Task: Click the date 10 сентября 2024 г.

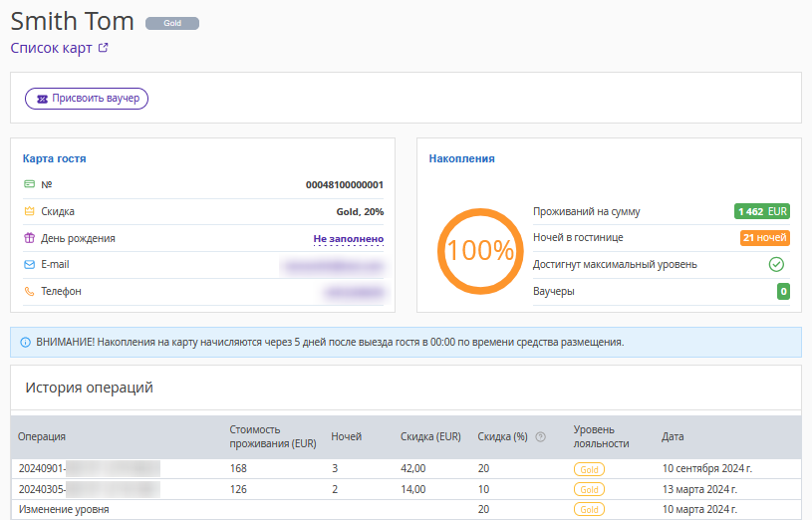Action: (706, 469)
